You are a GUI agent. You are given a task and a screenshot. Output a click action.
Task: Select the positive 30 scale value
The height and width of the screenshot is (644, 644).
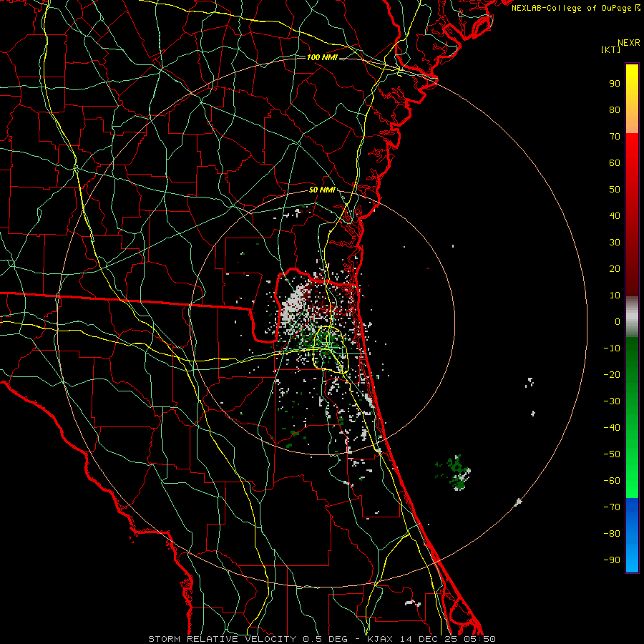(615, 243)
